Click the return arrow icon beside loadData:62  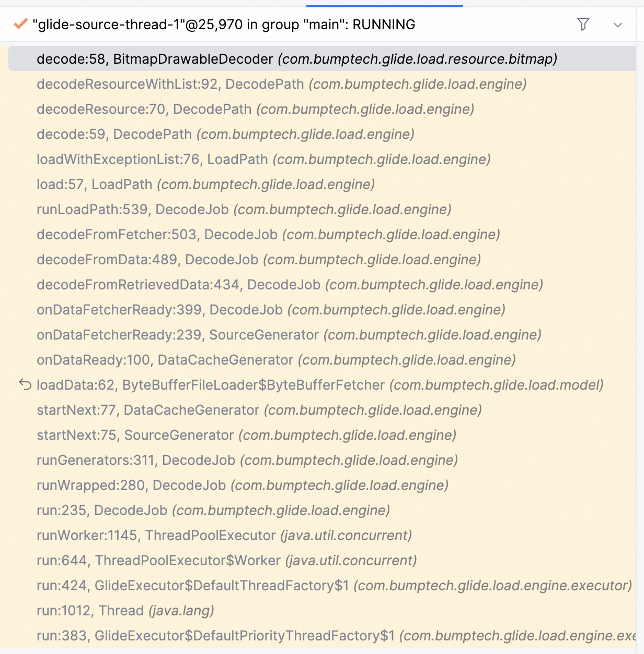click(25, 385)
